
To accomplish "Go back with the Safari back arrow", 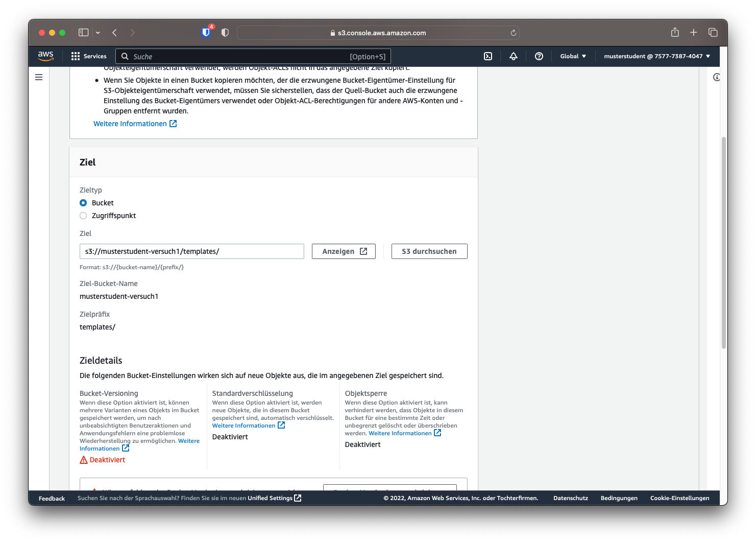I will coord(115,33).
